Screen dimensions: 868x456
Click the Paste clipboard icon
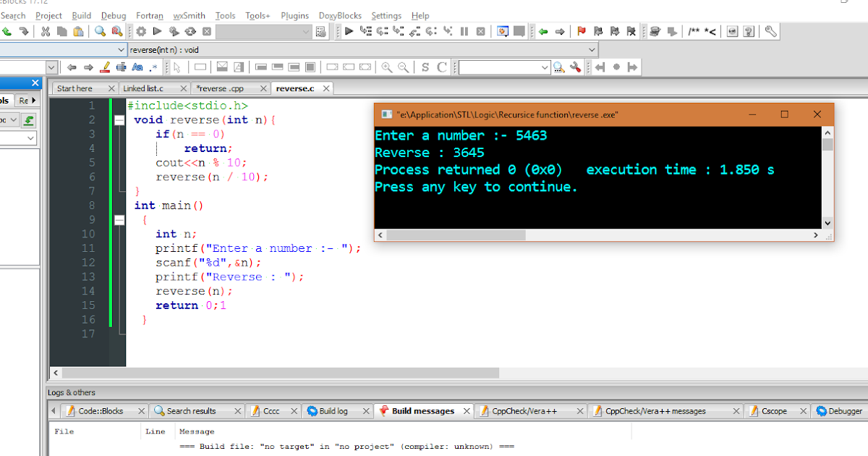tap(78, 31)
